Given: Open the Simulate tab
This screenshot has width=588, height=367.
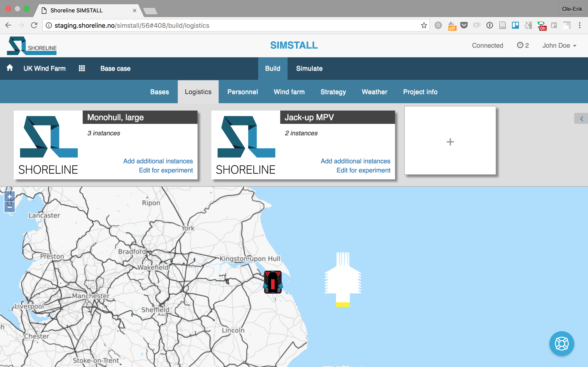Looking at the screenshot, I should 309,68.
